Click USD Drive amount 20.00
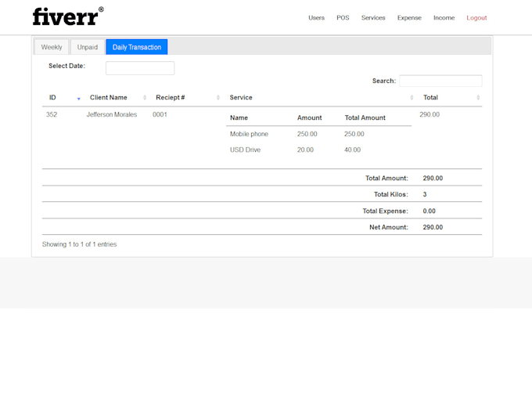532x393 pixels. click(x=305, y=150)
